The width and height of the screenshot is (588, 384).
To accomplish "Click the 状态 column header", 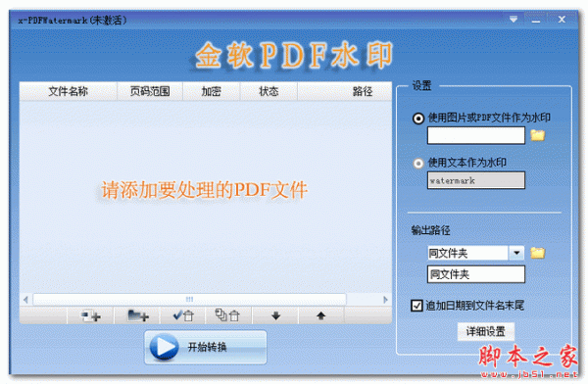I will [269, 91].
